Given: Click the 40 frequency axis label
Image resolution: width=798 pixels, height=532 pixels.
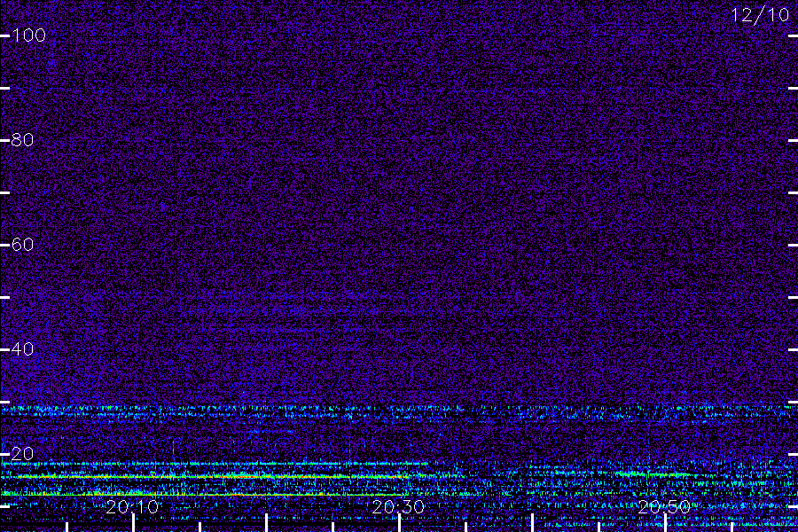Looking at the screenshot, I should tap(22, 349).
